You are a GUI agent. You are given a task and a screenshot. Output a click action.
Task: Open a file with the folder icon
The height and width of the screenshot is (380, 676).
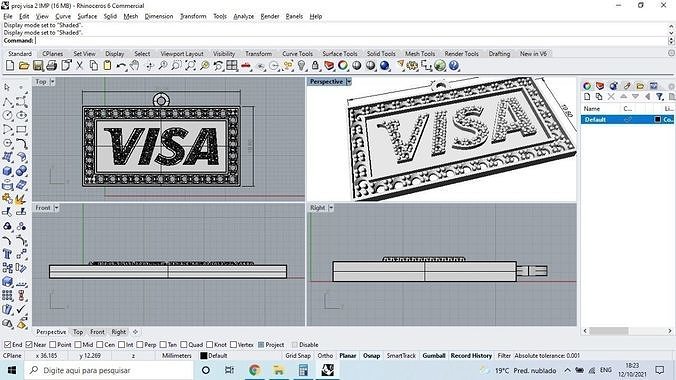point(24,66)
